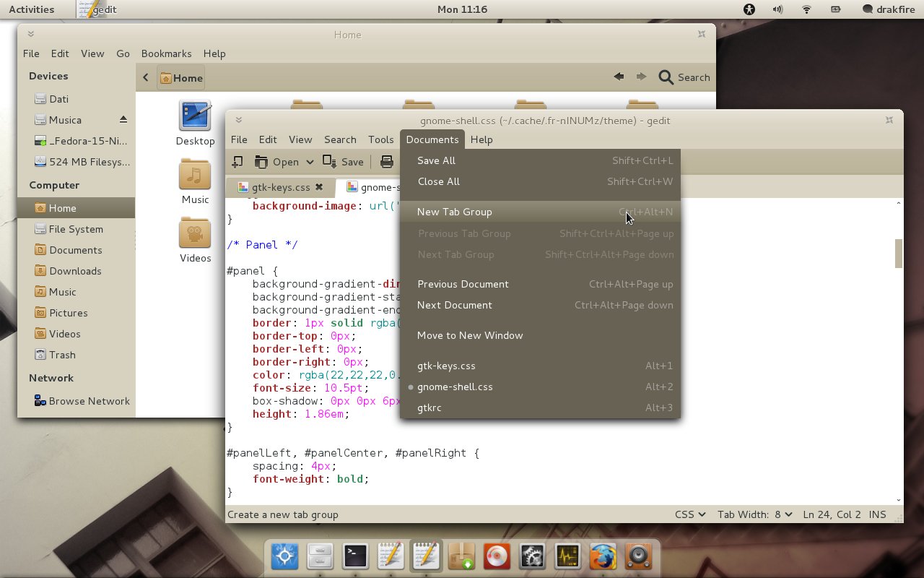Close the open Documents menu header
The image size is (924, 578).
[432, 139]
